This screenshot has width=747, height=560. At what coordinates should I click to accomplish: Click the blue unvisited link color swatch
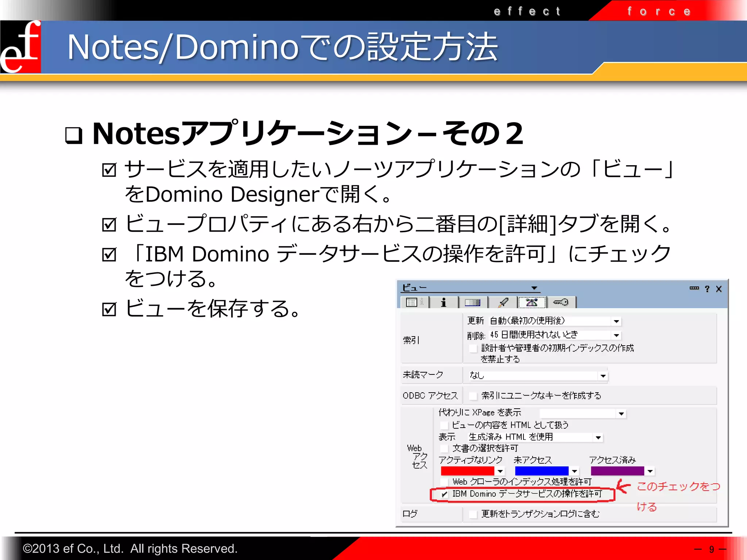[x=542, y=471]
